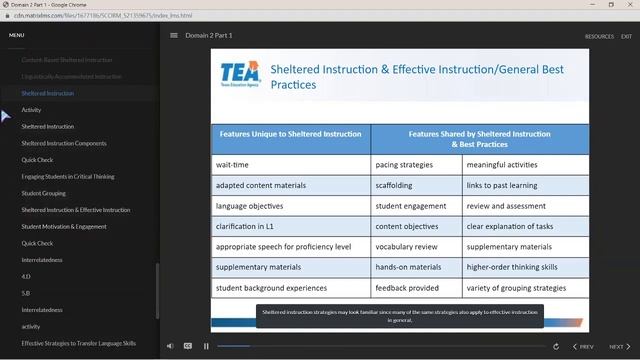This screenshot has height=360, width=640.
Task: Select the 4.D menu item
Action: click(26, 277)
